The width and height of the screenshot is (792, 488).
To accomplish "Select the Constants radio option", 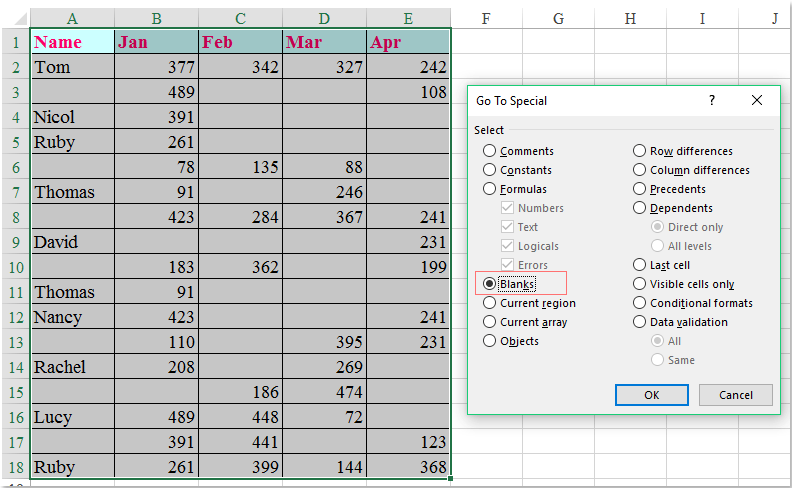I will [x=490, y=170].
